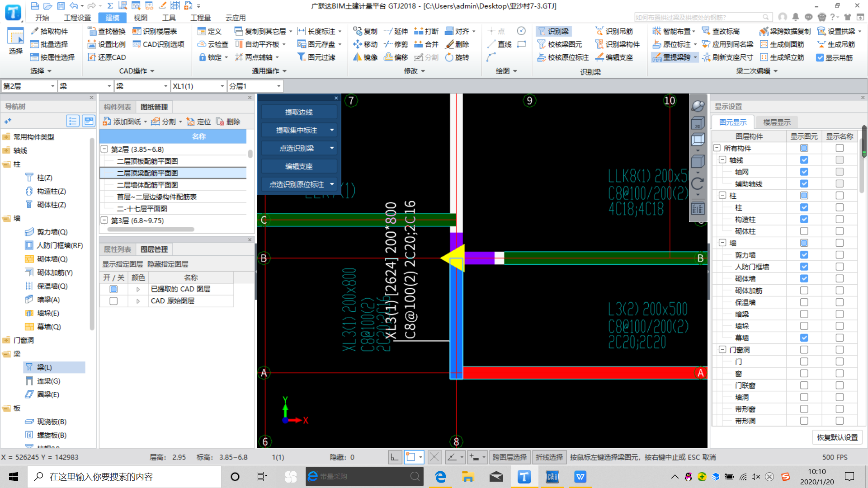Click the rotate view icon in canvas toolbar
Viewport: 868px width, 488px height.
[x=698, y=183]
